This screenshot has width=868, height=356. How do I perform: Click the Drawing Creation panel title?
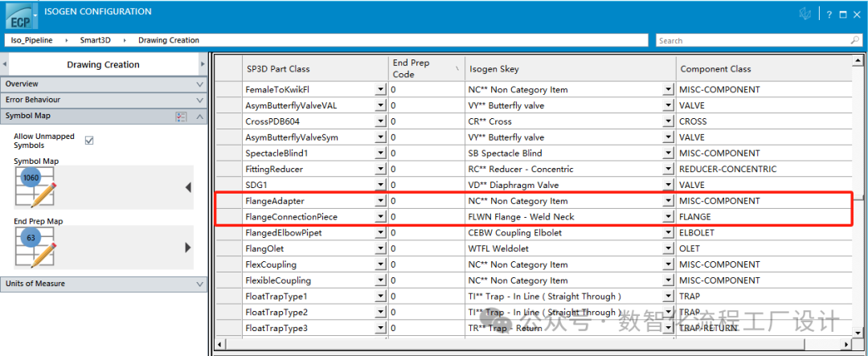click(104, 65)
